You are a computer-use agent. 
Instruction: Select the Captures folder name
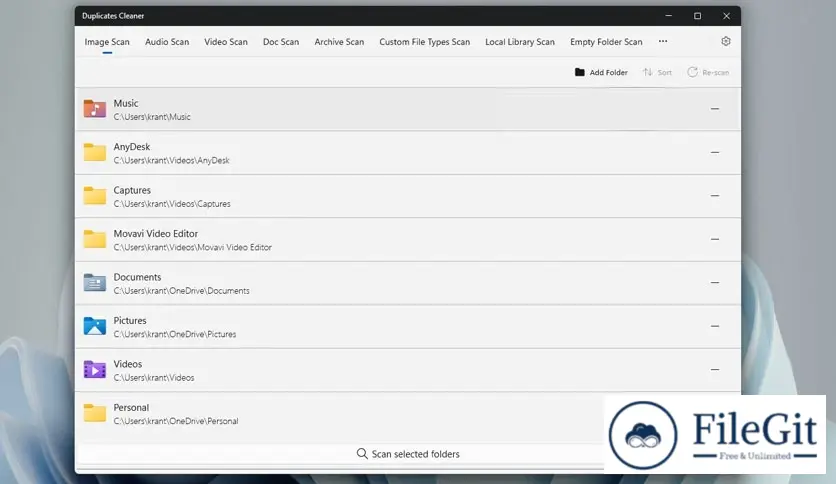tap(132, 190)
